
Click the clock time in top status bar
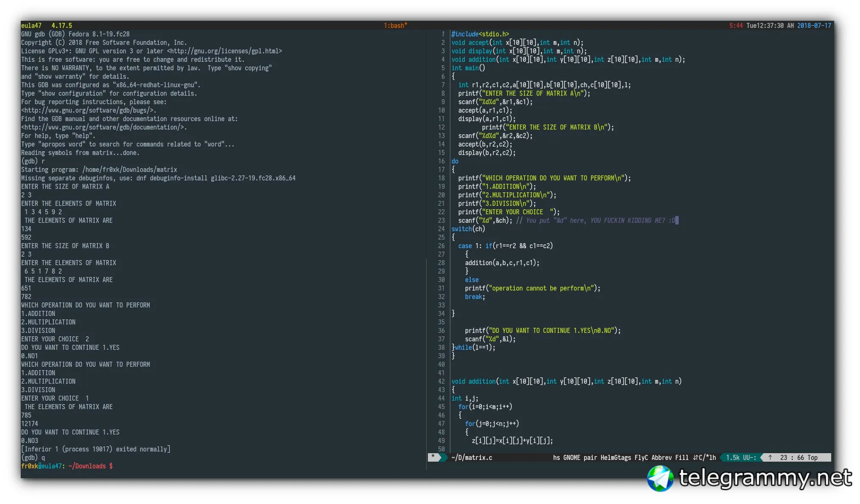pos(770,25)
